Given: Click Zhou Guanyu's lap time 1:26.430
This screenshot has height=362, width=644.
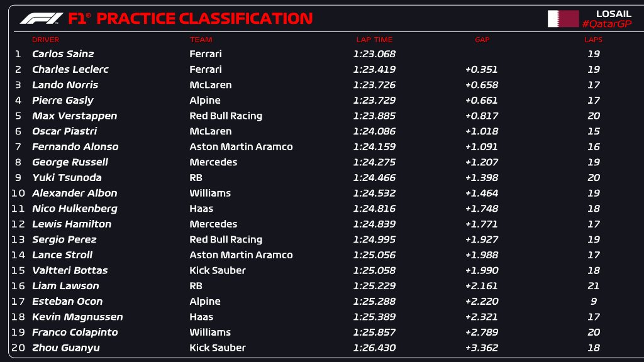Looking at the screenshot, I should (x=374, y=348).
